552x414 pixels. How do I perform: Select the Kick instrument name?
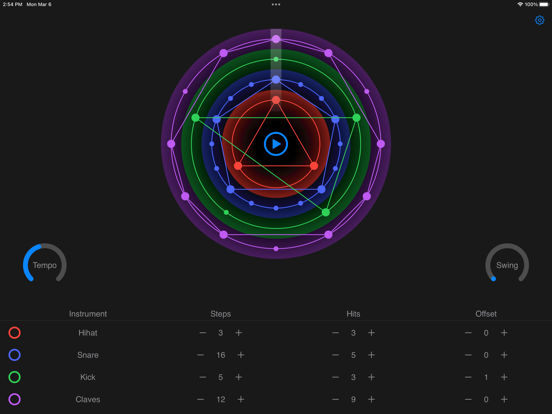[88, 377]
